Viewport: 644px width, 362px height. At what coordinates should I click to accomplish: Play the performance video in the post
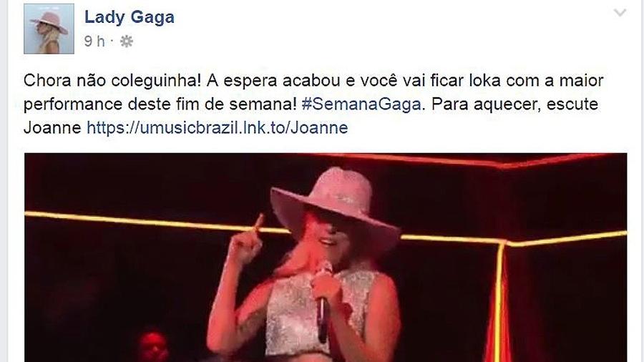[x=326, y=258]
